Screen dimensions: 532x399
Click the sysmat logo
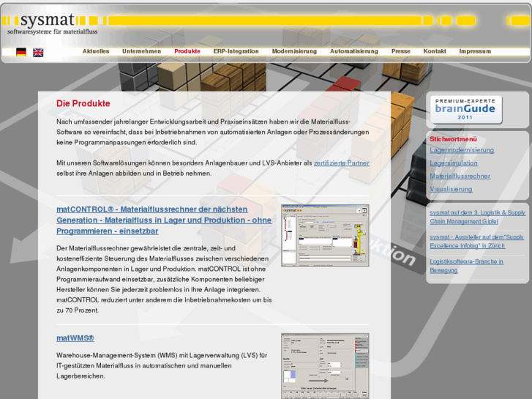click(48, 20)
